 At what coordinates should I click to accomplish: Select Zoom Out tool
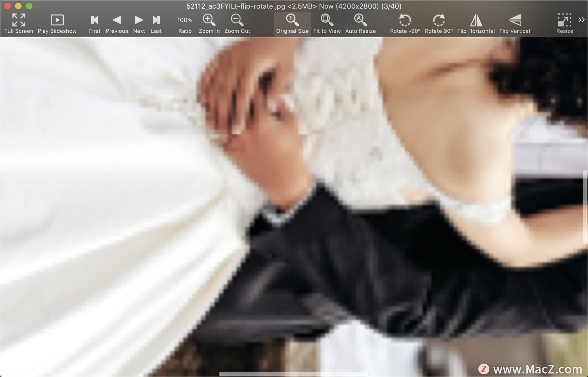click(237, 24)
